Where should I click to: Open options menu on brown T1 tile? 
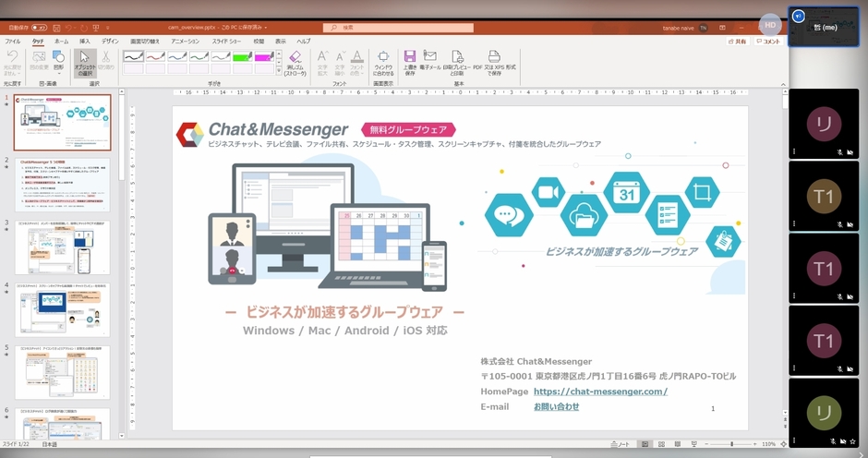pos(794,223)
